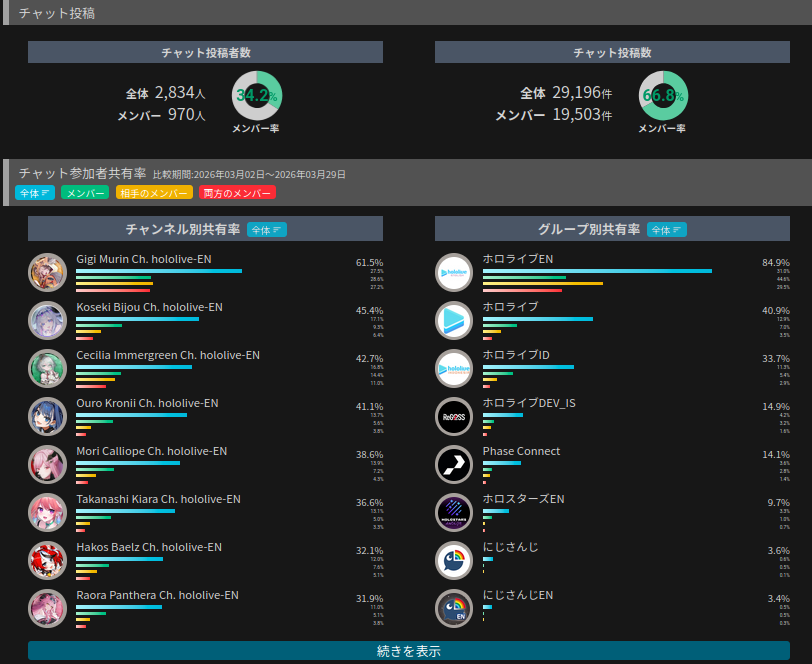Click the ReGLOSS logo for ホロライブDEV_IS
The image size is (812, 664).
click(454, 416)
